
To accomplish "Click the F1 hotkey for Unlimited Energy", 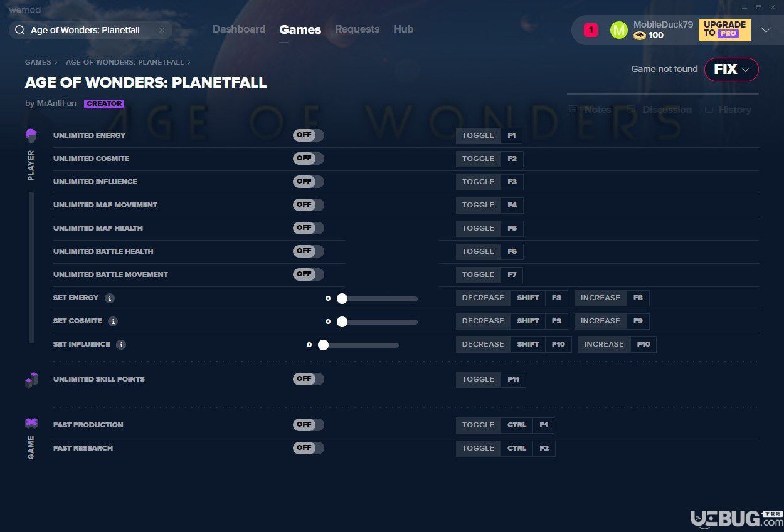I will pyautogui.click(x=512, y=136).
